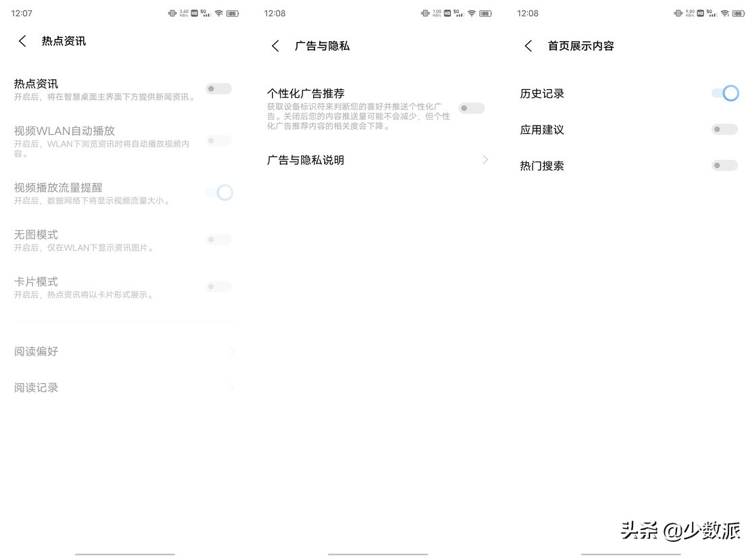Open 阅读偏好 settings

(36, 351)
